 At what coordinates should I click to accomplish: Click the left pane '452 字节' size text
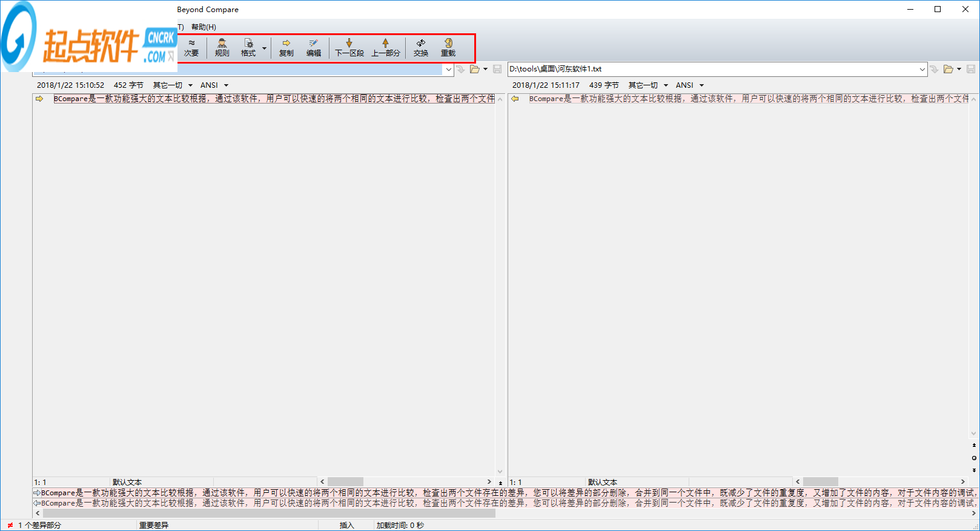tap(128, 85)
